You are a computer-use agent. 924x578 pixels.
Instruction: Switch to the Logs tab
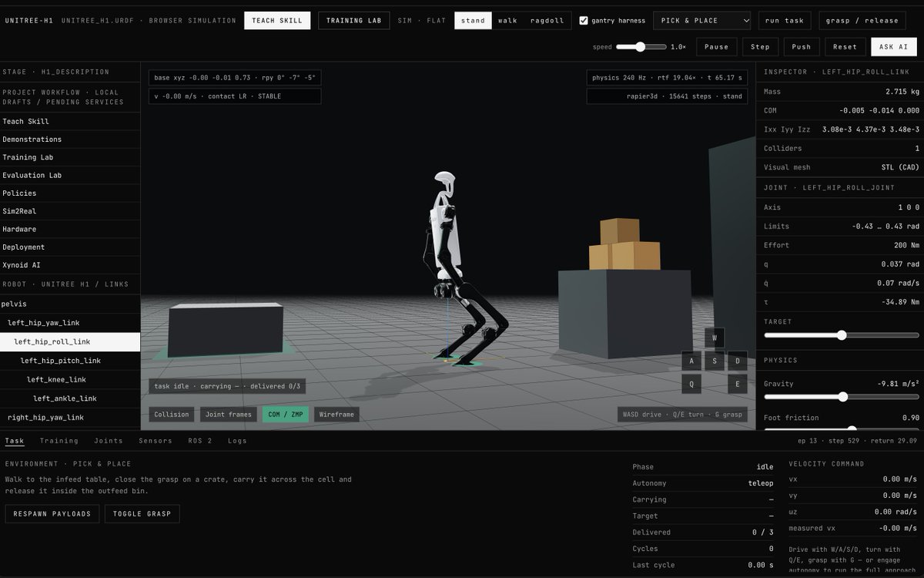pyautogui.click(x=237, y=441)
